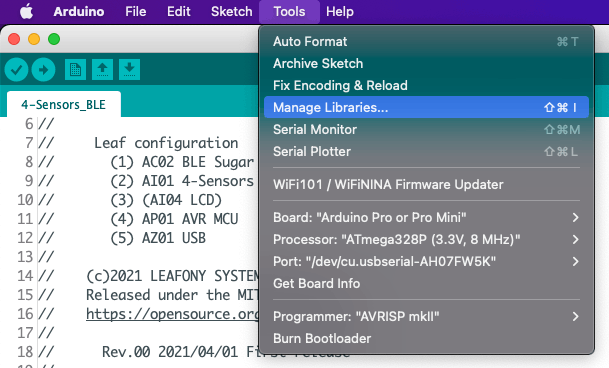Open the Sketch menu
This screenshot has height=368, width=609.
coord(231,12)
